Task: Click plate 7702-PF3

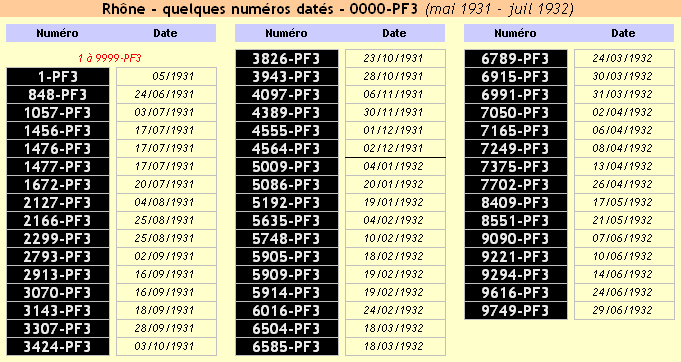Action: click(516, 185)
